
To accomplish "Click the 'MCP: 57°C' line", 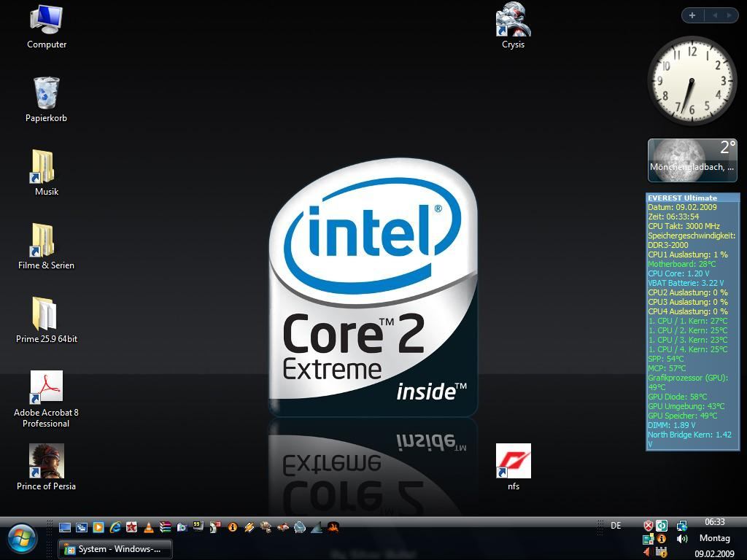I will 667,368.
